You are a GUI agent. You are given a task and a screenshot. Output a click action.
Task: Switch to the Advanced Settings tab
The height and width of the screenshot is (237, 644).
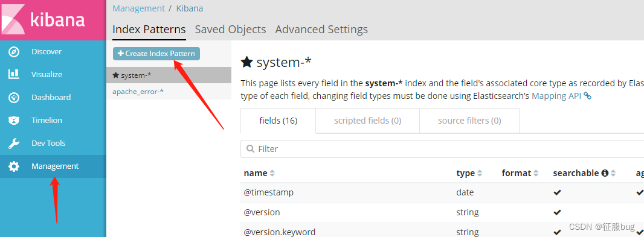(321, 30)
